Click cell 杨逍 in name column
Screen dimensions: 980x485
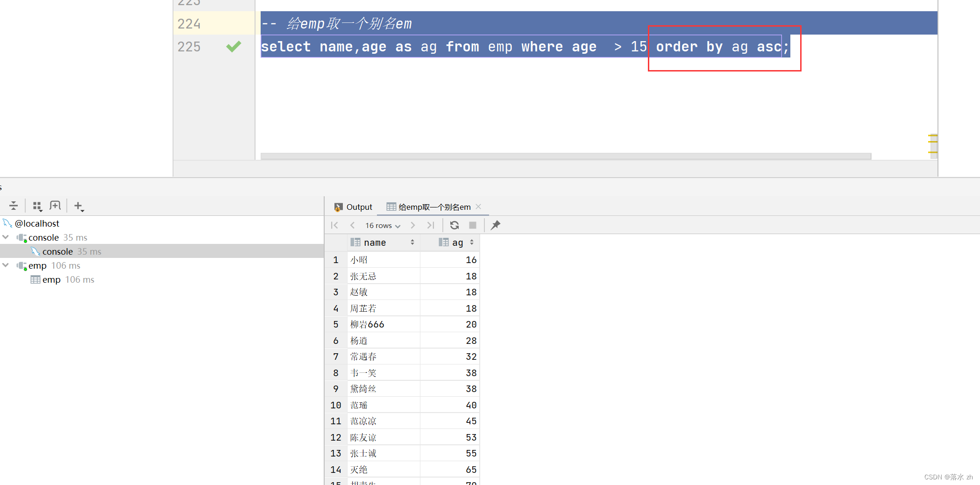tap(383, 341)
